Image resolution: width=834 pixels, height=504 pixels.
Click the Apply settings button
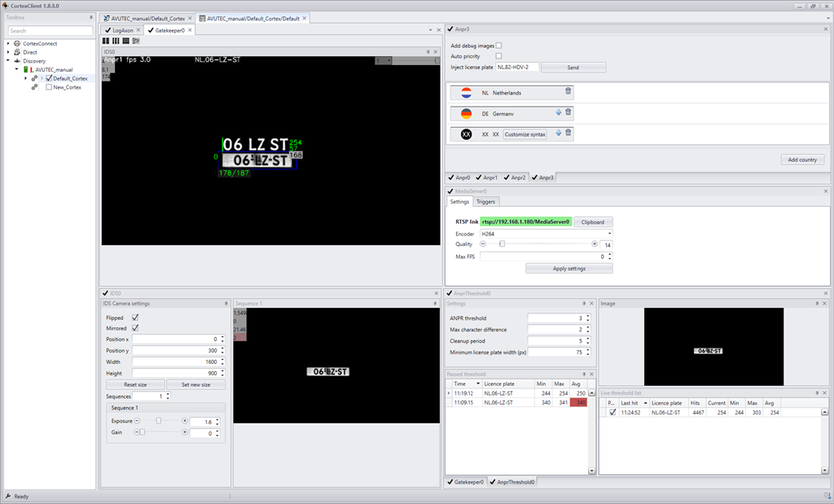click(569, 269)
